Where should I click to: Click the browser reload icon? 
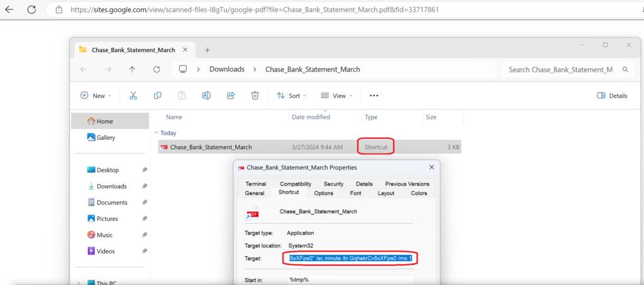click(31, 10)
